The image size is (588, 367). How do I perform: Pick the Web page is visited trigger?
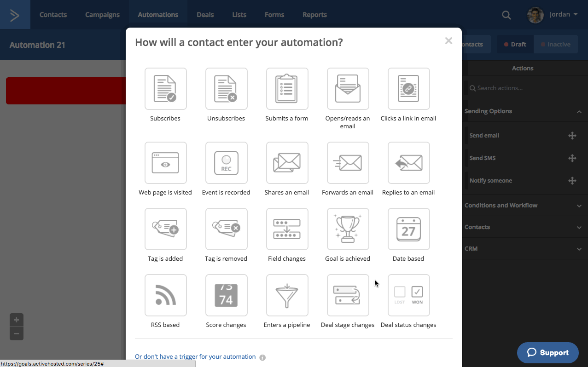[165, 163]
